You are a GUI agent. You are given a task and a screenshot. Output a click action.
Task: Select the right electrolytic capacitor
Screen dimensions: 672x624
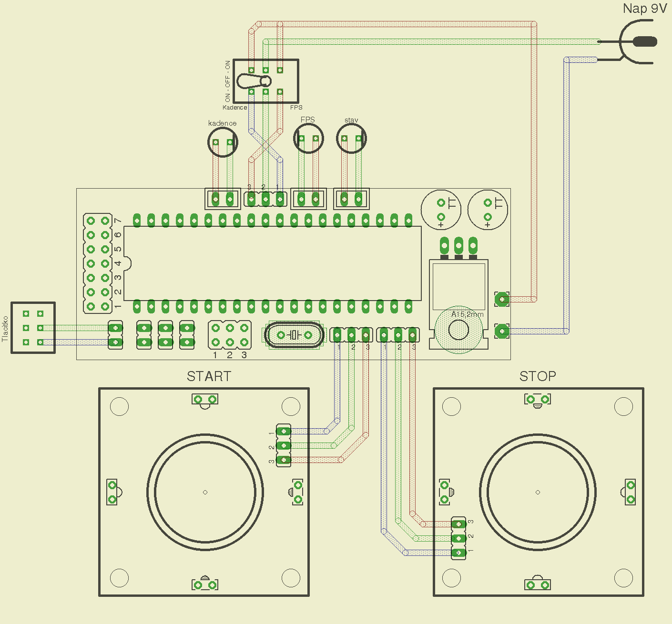pyautogui.click(x=488, y=210)
